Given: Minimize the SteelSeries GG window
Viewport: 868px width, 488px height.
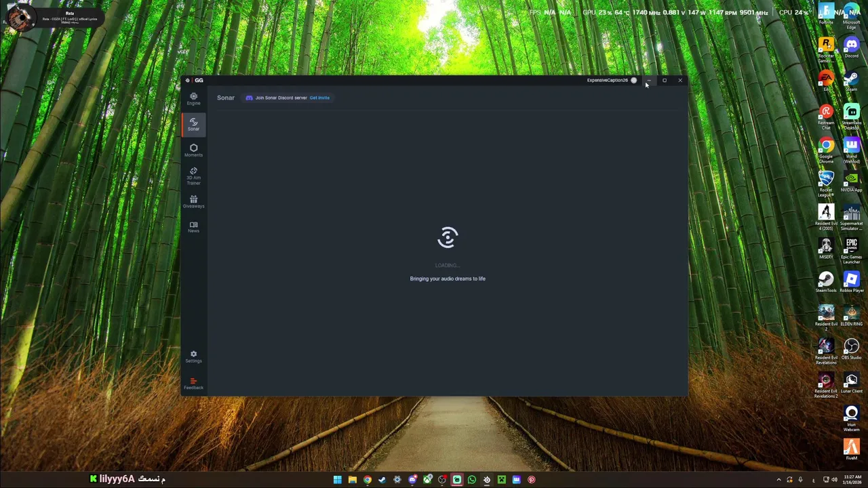Looking at the screenshot, I should point(648,80).
